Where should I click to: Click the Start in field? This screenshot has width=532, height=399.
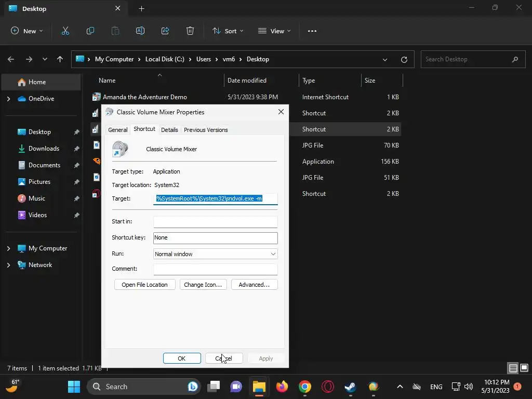pyautogui.click(x=216, y=221)
